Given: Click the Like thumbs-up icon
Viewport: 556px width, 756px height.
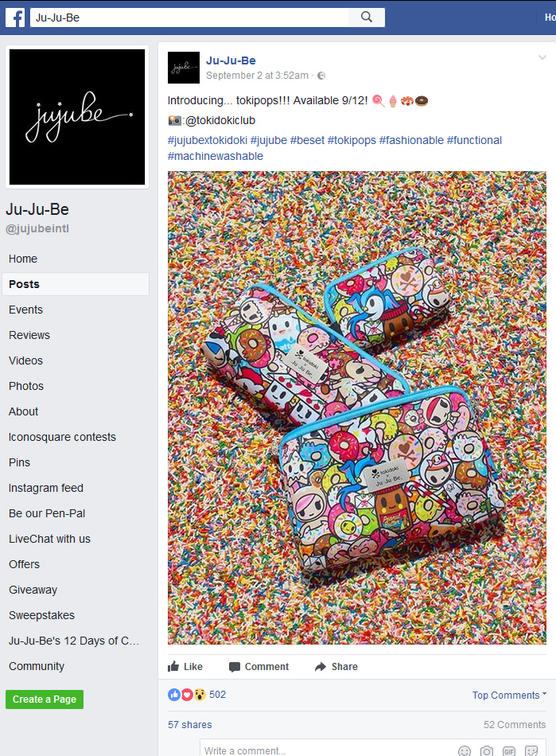Looking at the screenshot, I should (173, 666).
